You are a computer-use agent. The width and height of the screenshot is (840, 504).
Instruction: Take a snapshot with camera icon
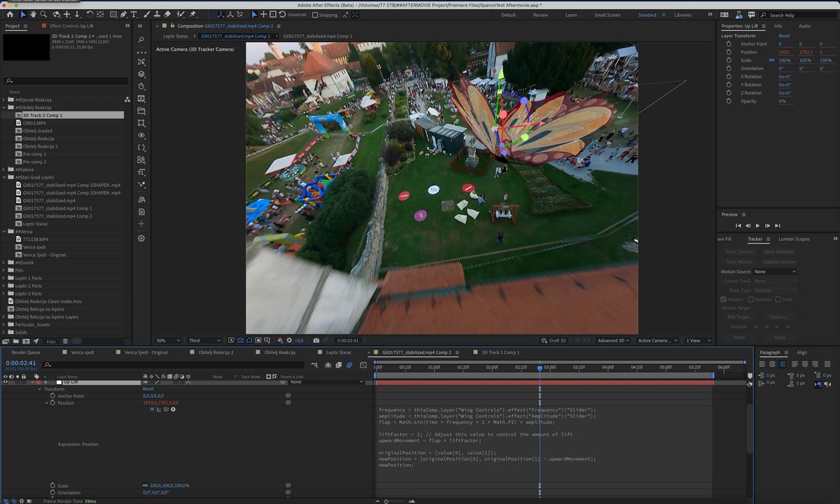[x=316, y=341]
